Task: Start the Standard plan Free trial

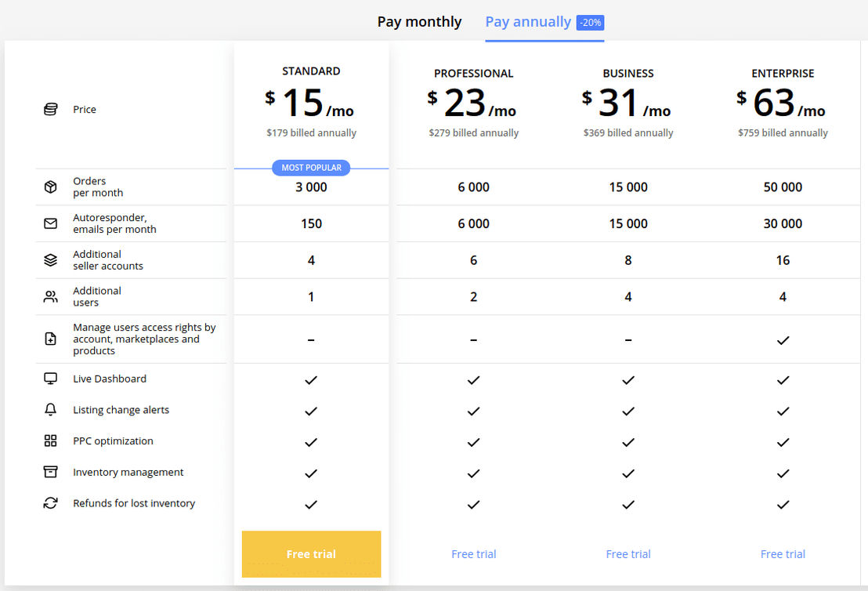Action: coord(311,554)
